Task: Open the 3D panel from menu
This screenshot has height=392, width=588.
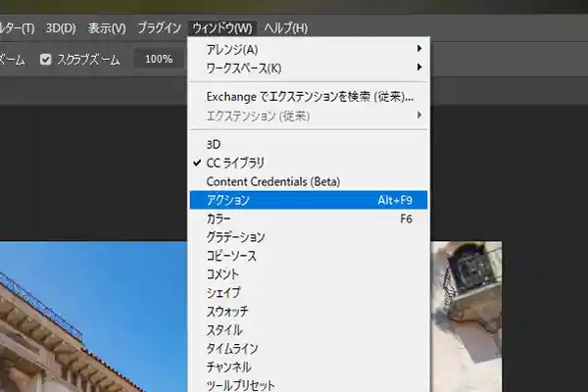Action: pos(309,144)
